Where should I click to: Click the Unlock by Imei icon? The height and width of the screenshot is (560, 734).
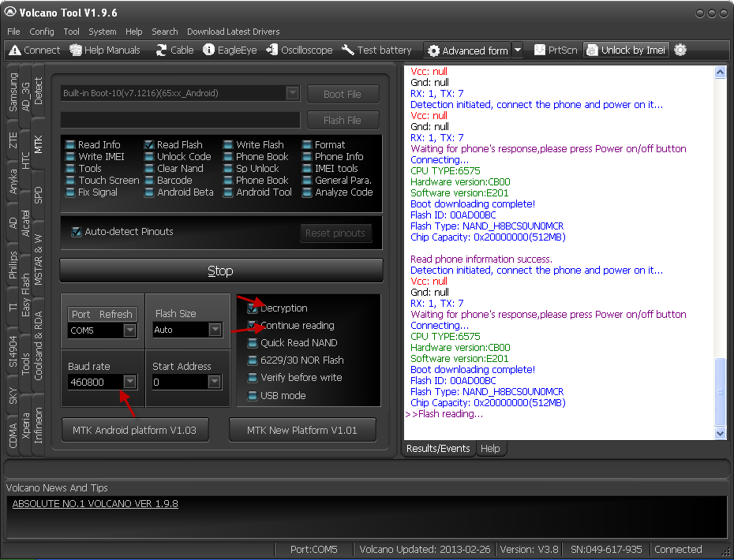(592, 50)
